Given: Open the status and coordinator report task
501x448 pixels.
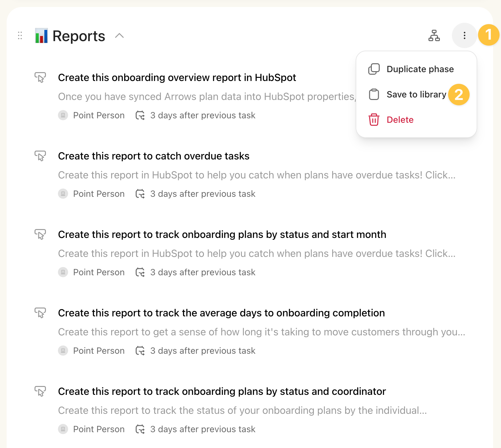Looking at the screenshot, I should (x=222, y=391).
